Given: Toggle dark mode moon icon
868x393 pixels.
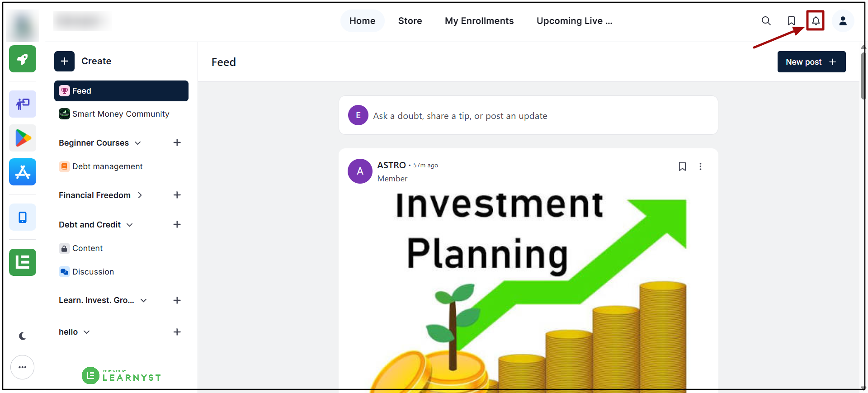Looking at the screenshot, I should [23, 336].
